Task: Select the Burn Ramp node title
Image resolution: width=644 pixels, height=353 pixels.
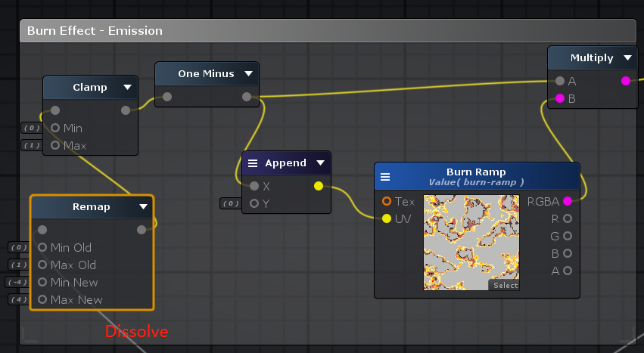Action: (x=476, y=172)
